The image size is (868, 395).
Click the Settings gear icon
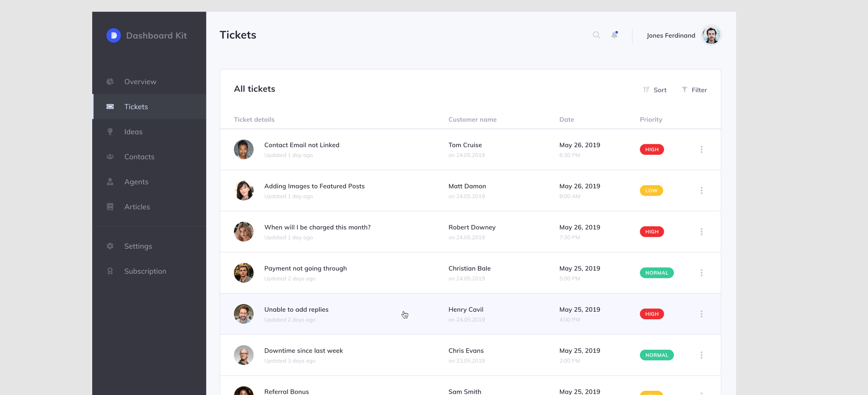(x=110, y=246)
